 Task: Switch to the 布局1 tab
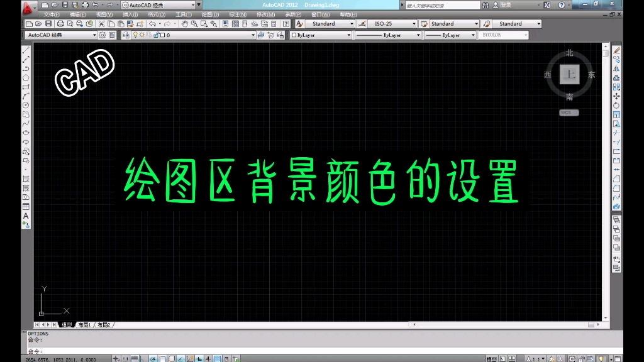[x=85, y=326]
